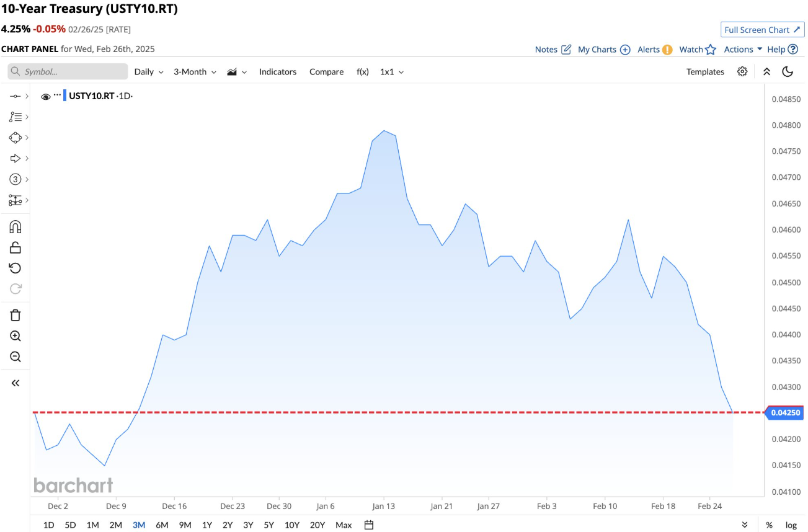Open the Fibonacci tools icon
The image size is (808, 532).
16,117
